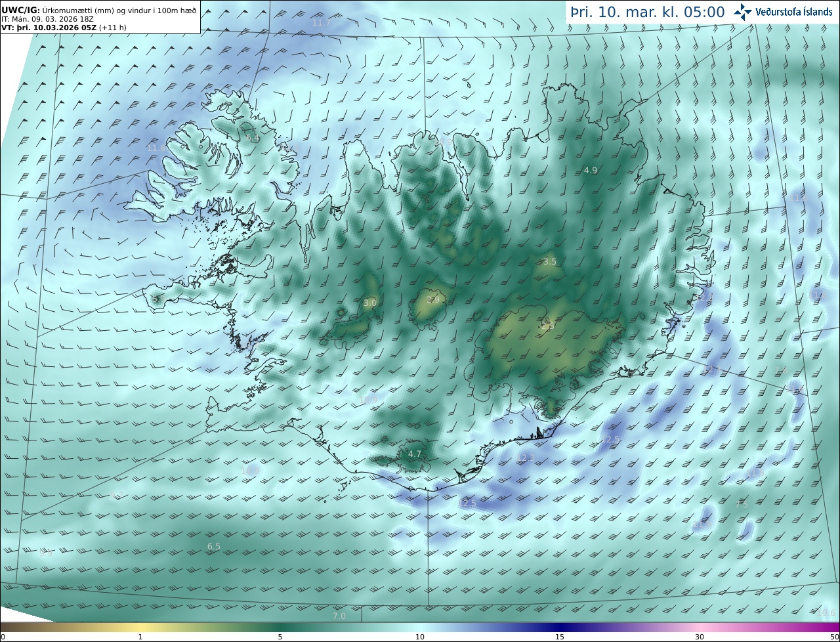Click the colorbar tick label 0
The width and height of the screenshot is (840, 642).
3,637
